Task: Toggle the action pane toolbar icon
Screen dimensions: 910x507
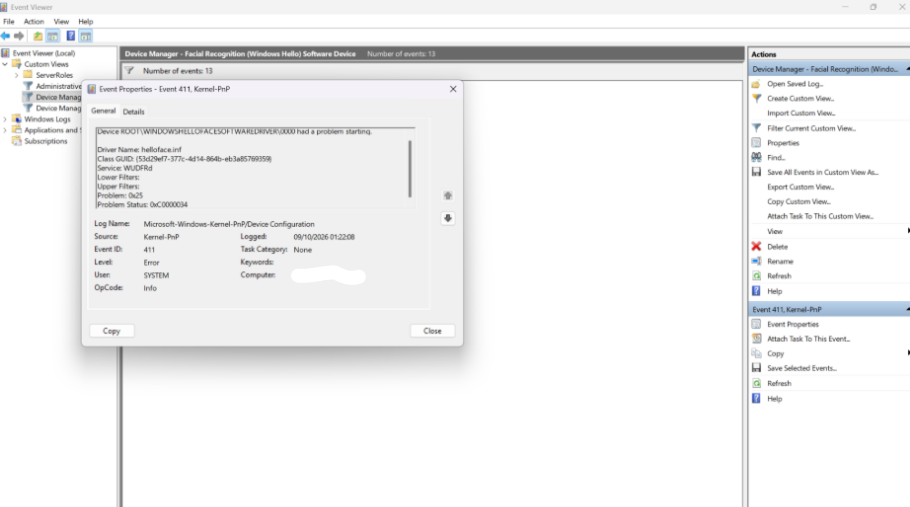Action: click(86, 36)
